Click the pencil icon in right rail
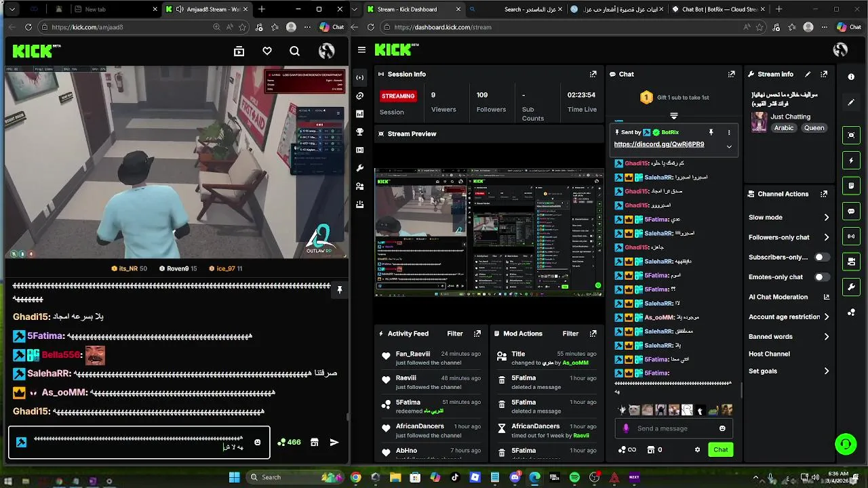 pos(851,102)
